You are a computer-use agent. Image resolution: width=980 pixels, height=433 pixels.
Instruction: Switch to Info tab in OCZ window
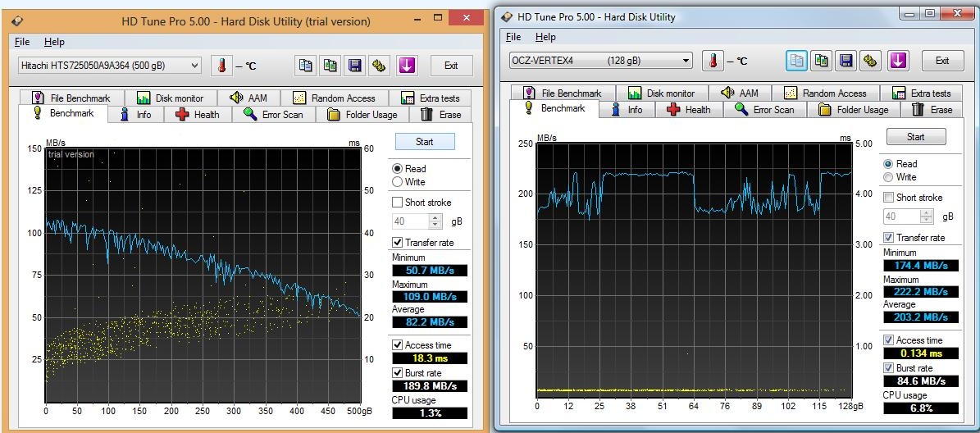(x=627, y=109)
